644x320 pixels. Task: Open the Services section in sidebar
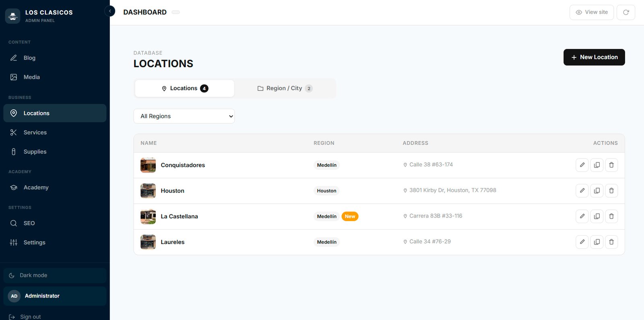coord(55,132)
